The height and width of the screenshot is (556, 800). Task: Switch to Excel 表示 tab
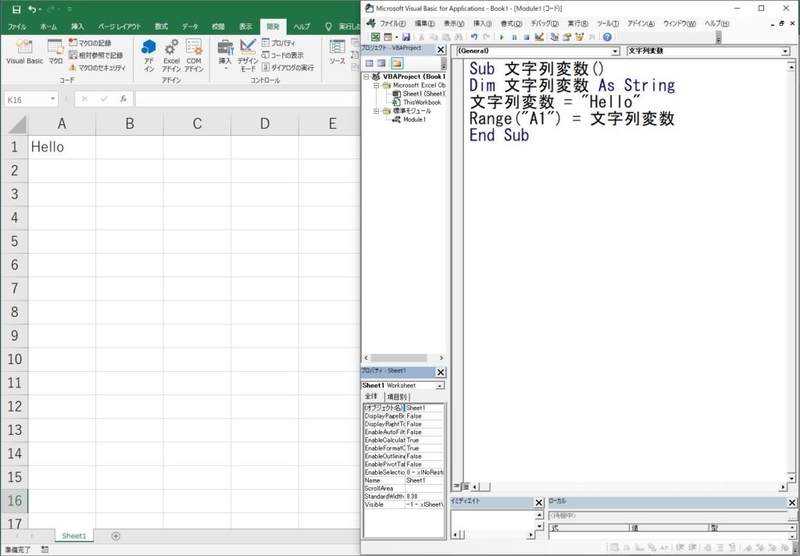point(245,27)
